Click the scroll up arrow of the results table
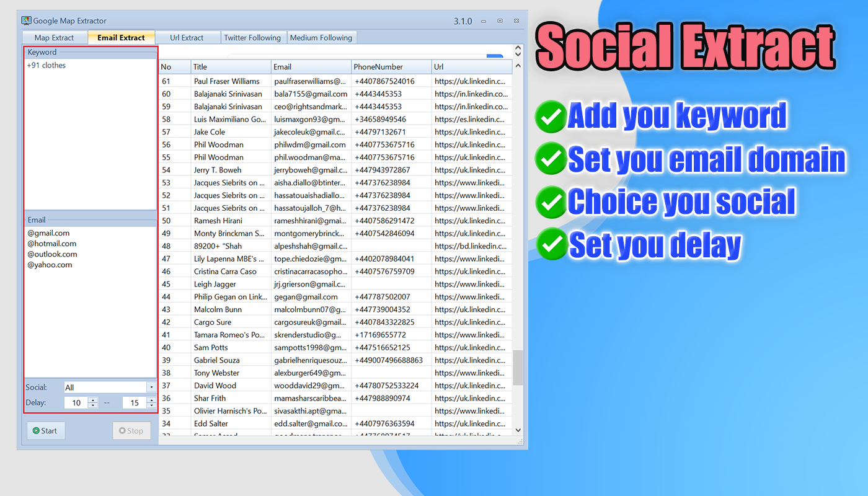The width and height of the screenshot is (868, 496). (x=518, y=66)
